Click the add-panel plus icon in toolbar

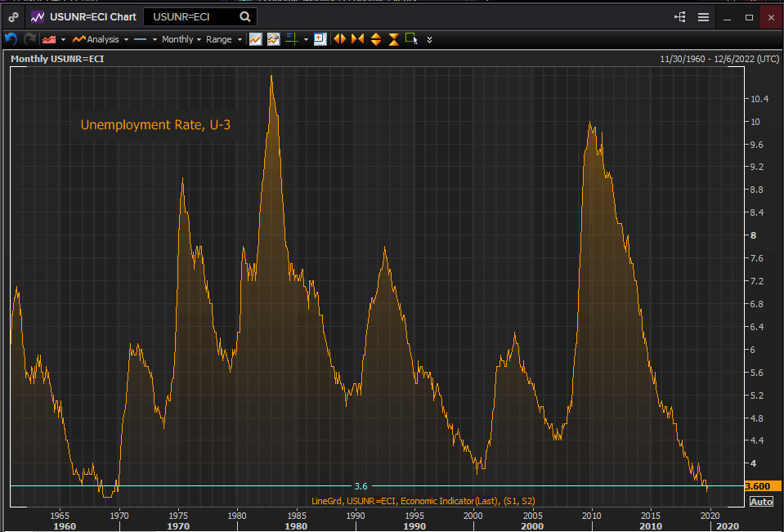click(320, 39)
